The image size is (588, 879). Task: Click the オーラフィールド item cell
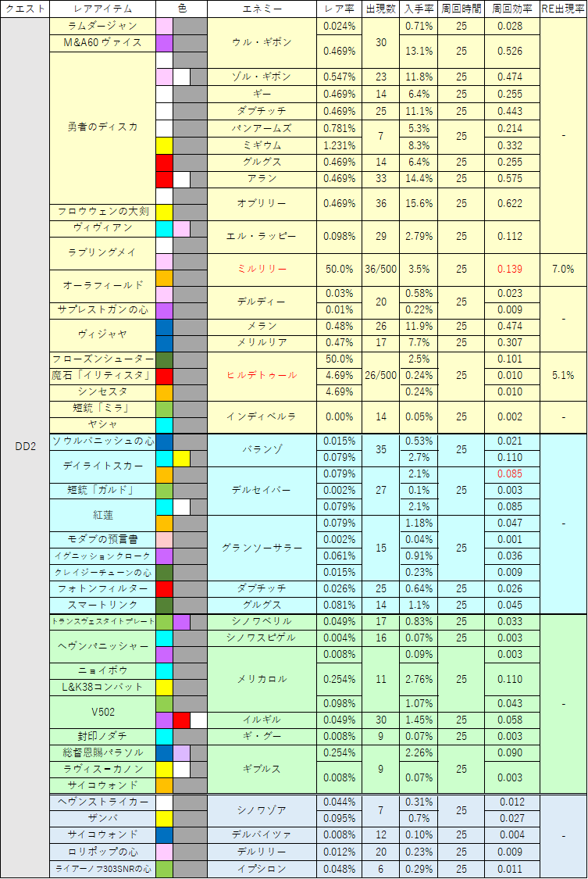pos(102,286)
